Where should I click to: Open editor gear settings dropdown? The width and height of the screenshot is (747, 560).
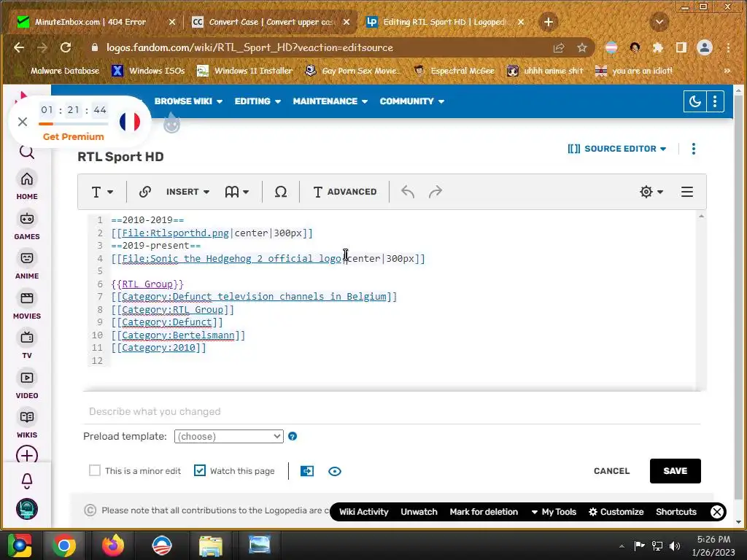(651, 192)
